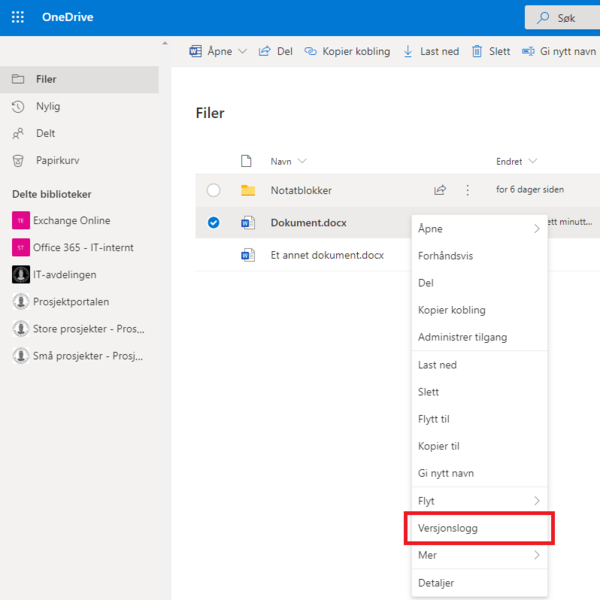Choose Del in the context menu
This screenshot has height=600, width=600.
pyautogui.click(x=480, y=283)
